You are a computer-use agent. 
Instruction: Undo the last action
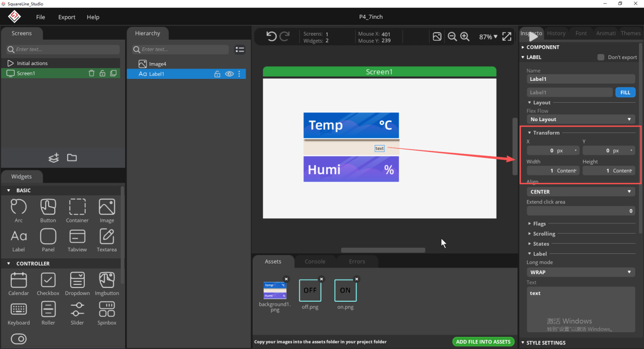coord(271,37)
